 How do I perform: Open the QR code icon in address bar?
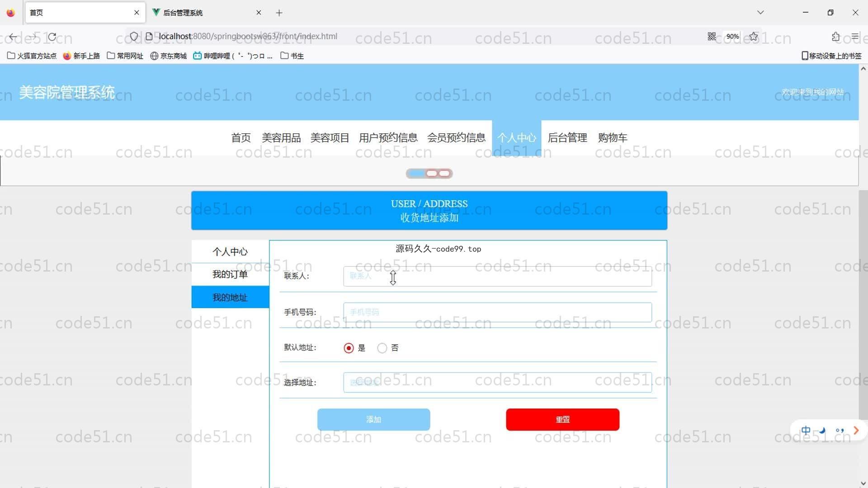(712, 36)
